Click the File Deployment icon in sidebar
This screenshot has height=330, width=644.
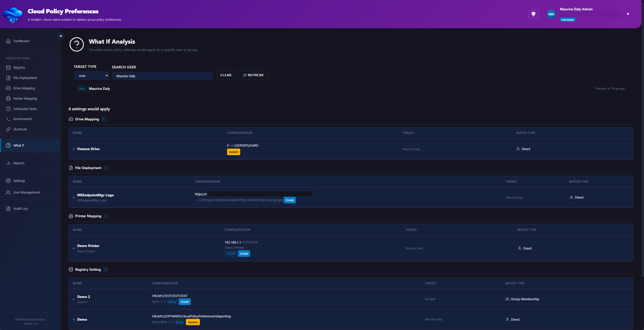pos(8,78)
